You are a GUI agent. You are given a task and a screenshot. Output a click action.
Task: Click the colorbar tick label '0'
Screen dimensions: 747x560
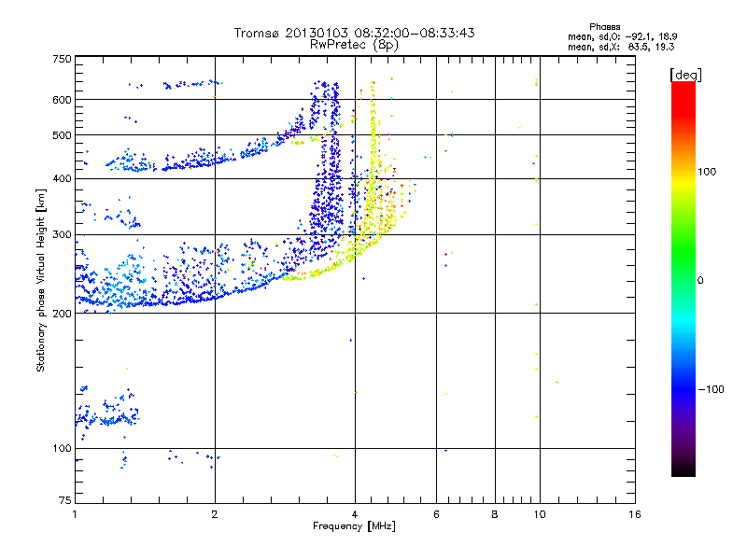point(700,281)
